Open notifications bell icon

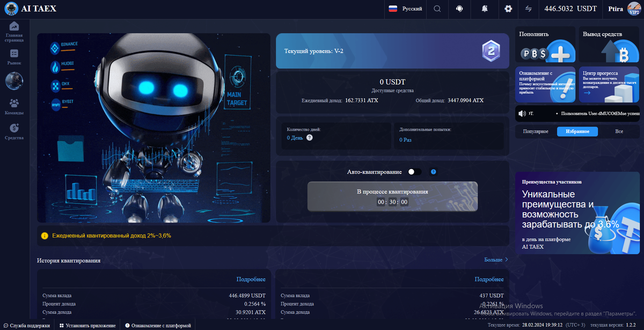tap(485, 9)
